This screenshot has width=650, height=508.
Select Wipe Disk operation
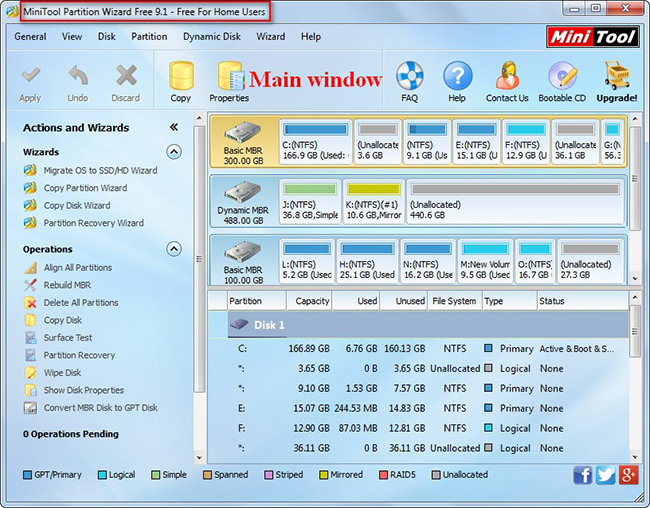pyautogui.click(x=63, y=373)
